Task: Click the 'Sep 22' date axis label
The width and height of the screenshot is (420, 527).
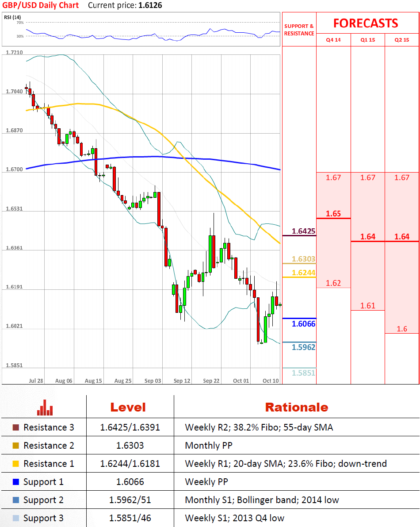Action: click(x=211, y=381)
